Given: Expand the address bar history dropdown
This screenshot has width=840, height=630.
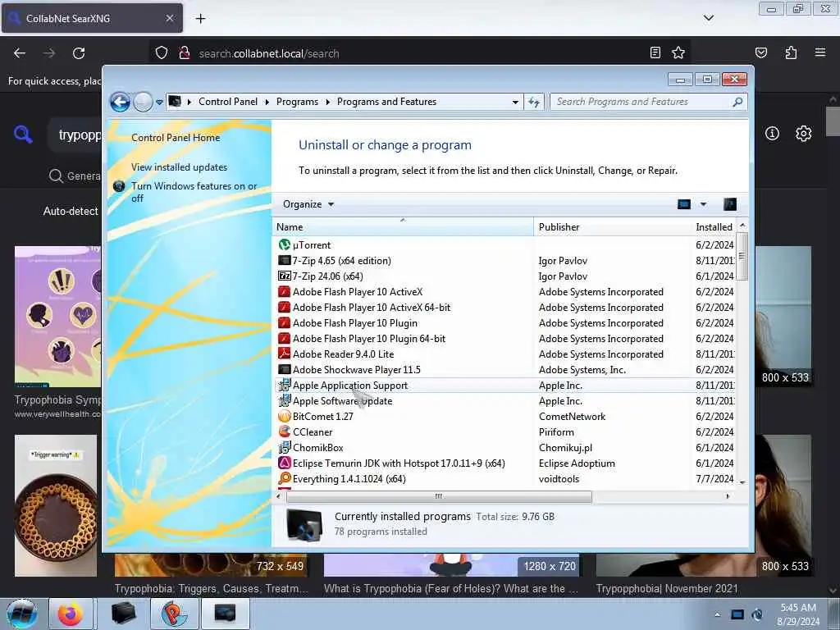Looking at the screenshot, I should (x=515, y=102).
